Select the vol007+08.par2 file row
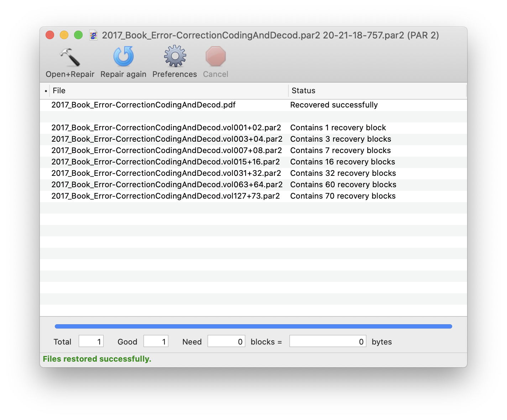The image size is (507, 420). click(x=166, y=151)
